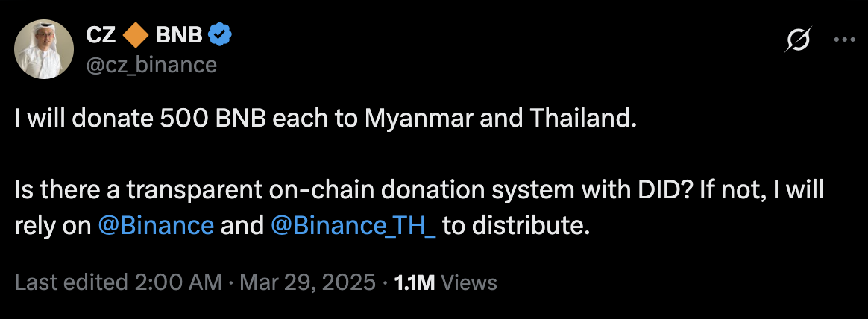Open the @cz_binance handle
Image resolution: width=868 pixels, height=319 pixels.
pos(151,65)
